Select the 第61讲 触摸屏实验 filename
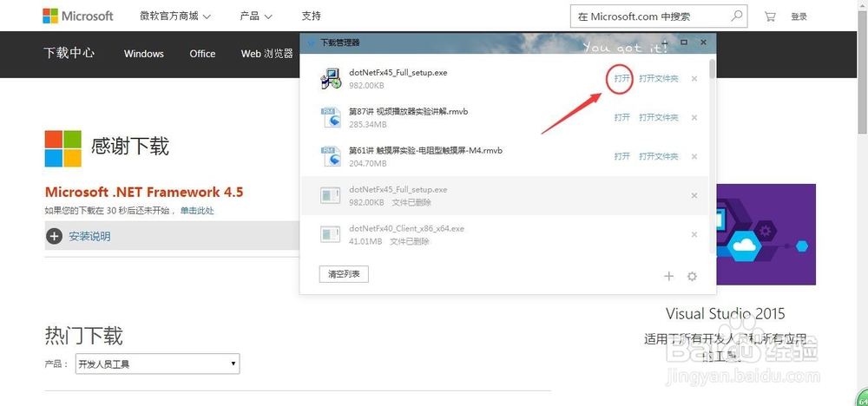 (425, 150)
